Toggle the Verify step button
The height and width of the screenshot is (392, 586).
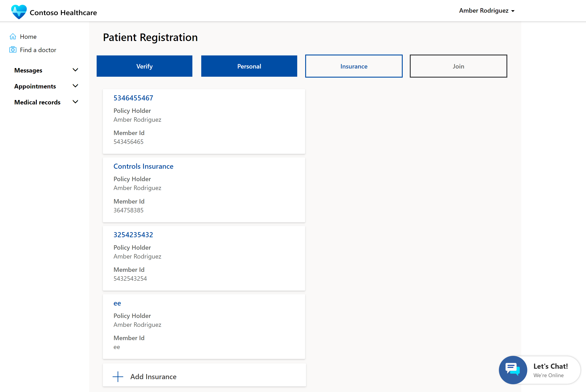tap(145, 66)
